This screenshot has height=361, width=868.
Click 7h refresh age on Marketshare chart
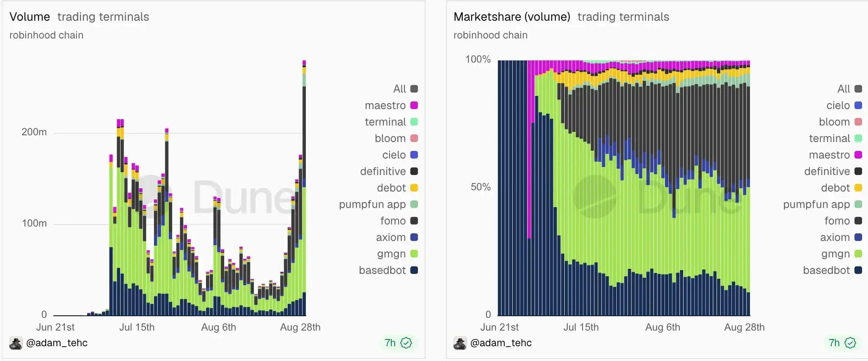coord(834,343)
